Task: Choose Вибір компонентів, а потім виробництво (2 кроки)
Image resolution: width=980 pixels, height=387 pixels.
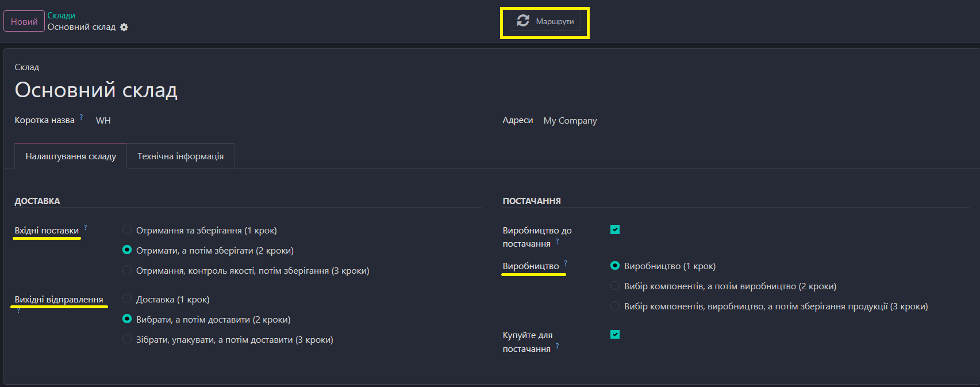Action: point(615,286)
